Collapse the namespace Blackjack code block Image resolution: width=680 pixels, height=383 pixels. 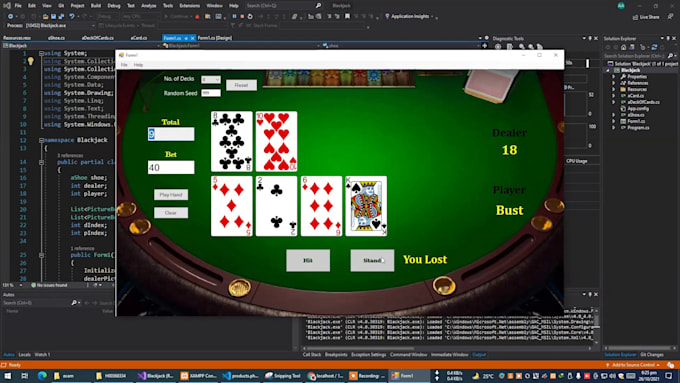point(41,140)
